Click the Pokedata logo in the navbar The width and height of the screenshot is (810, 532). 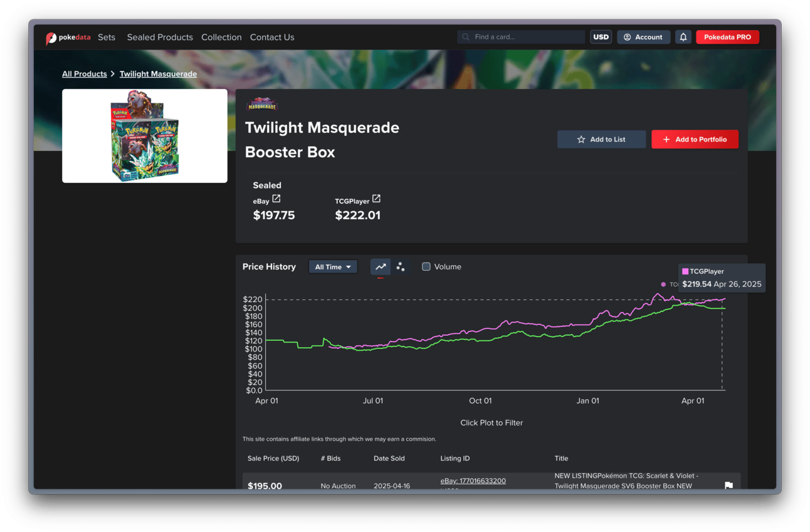[68, 38]
